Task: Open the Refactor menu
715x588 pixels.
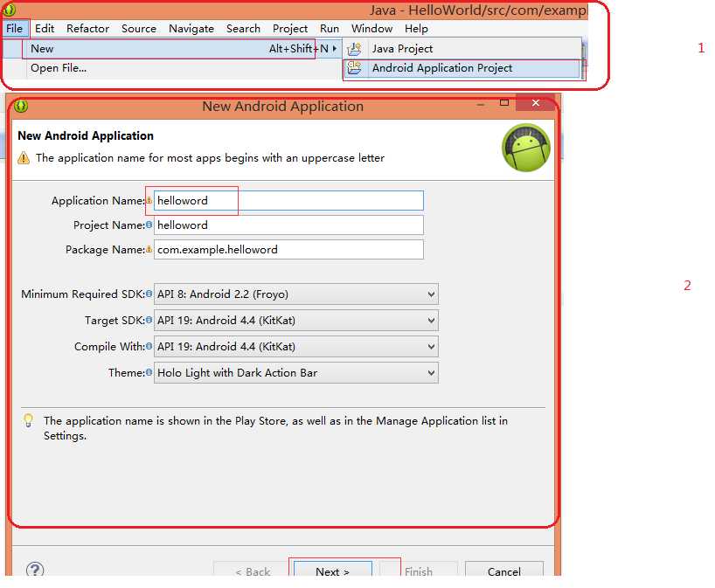Action: click(x=87, y=29)
